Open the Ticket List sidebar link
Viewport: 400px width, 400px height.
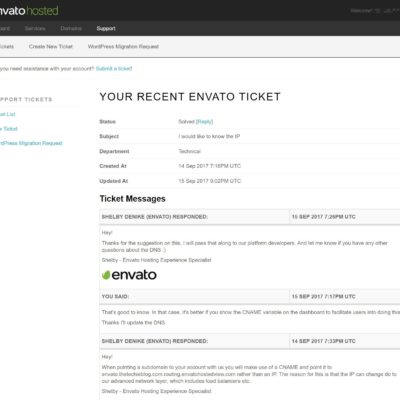[x=7, y=114]
